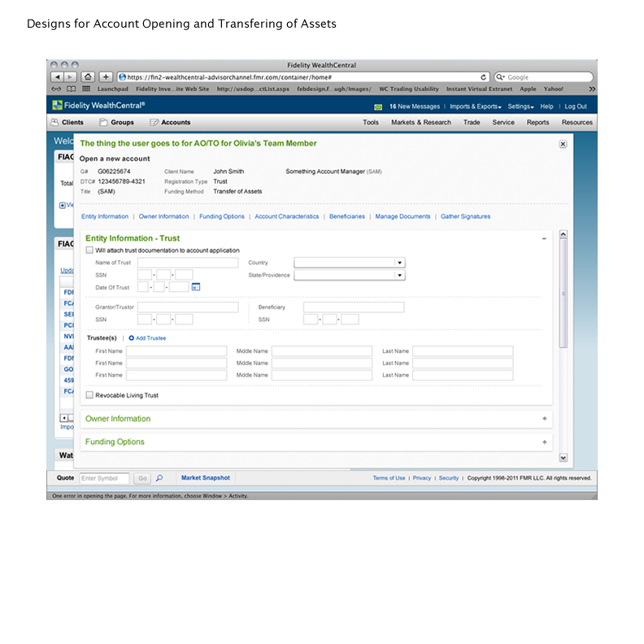Switch to the Beneficiaries step tab
This screenshot has height=644, width=644.
pos(346,216)
